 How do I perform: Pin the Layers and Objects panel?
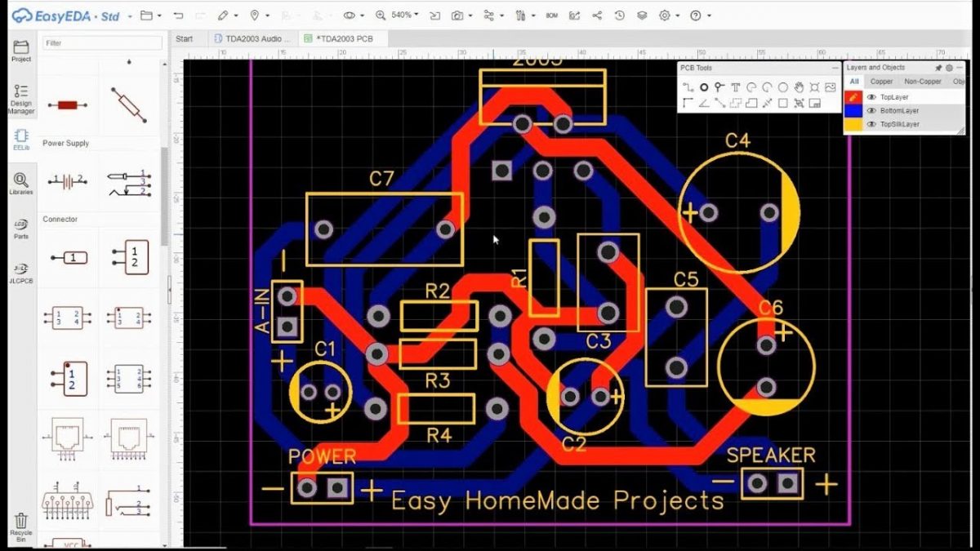coord(938,68)
